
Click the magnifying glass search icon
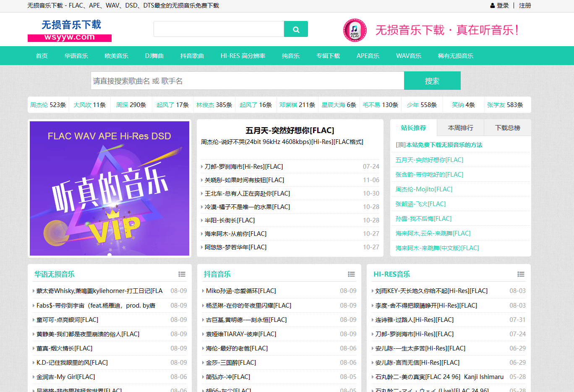click(296, 29)
